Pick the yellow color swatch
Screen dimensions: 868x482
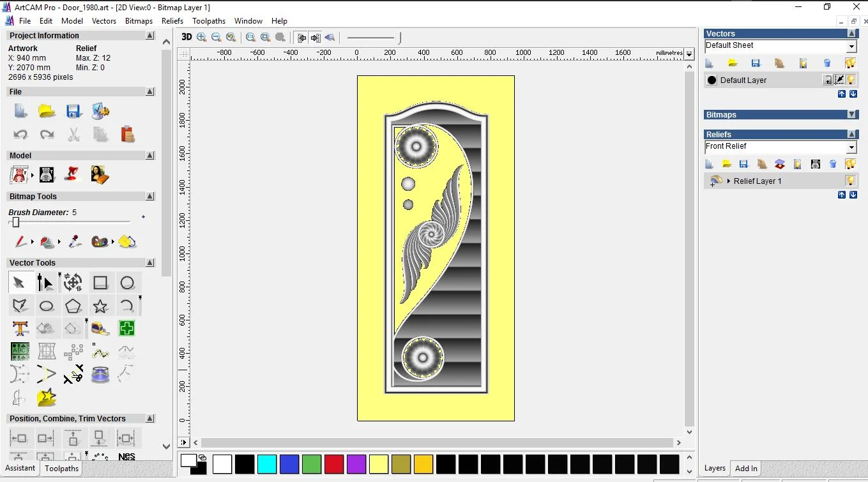click(379, 464)
